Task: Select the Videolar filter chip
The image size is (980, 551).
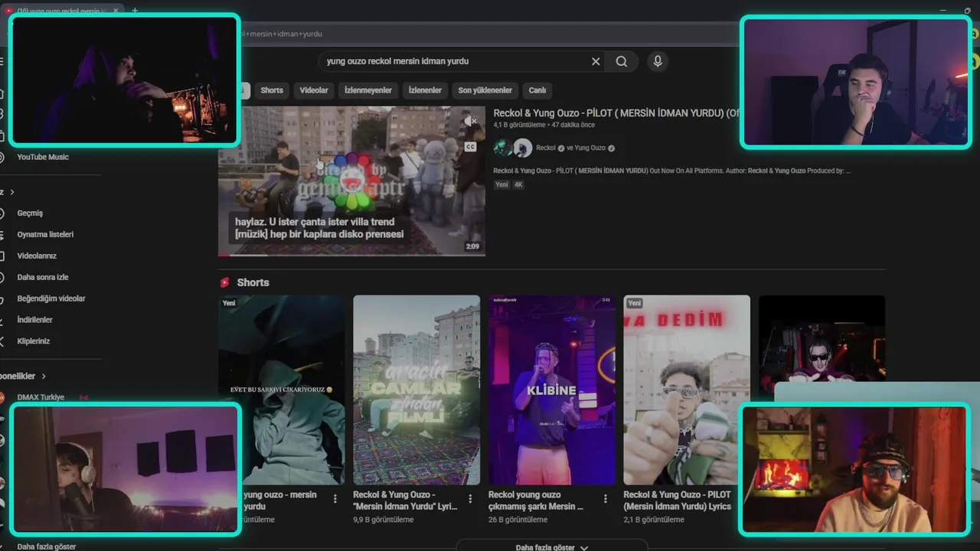Action: tap(314, 90)
